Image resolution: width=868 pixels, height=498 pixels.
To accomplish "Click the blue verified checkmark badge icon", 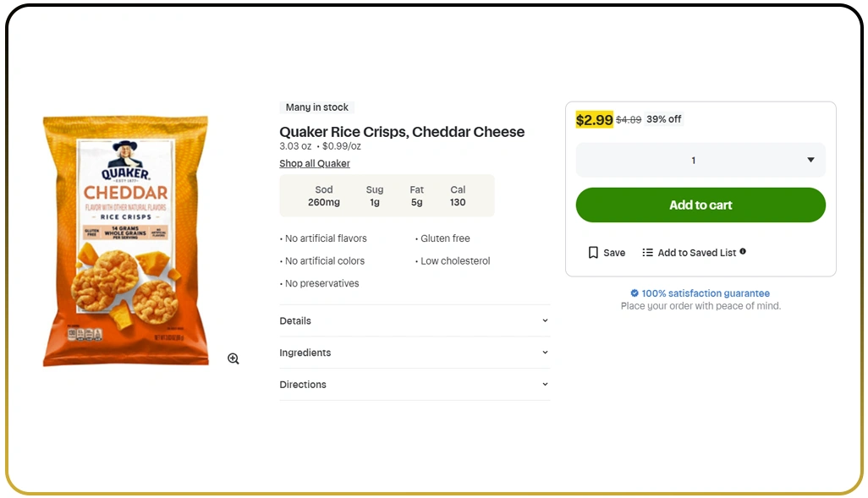I will tap(635, 293).
